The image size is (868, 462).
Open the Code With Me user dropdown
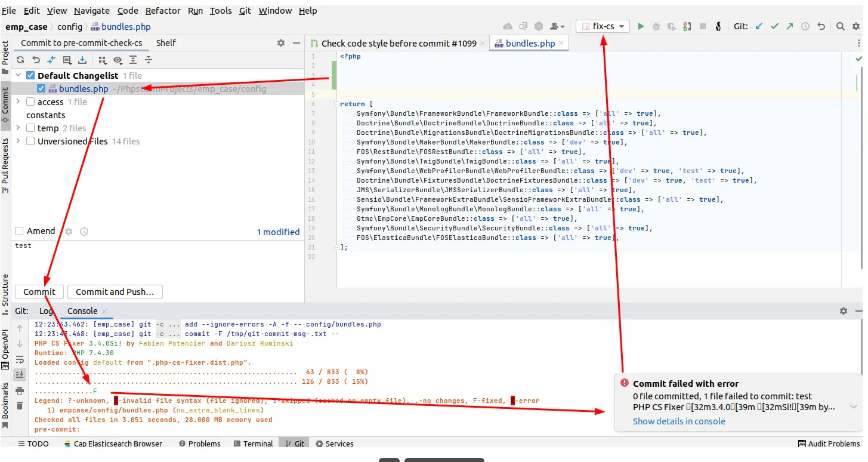[x=557, y=26]
